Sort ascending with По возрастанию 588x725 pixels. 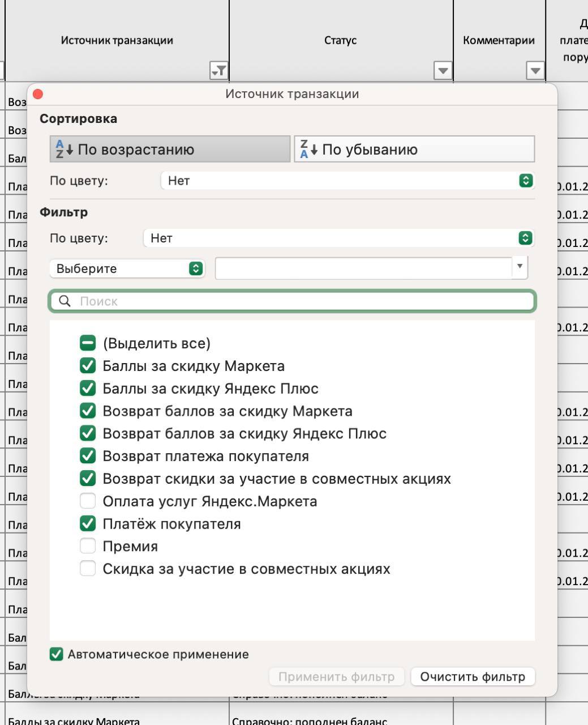170,150
